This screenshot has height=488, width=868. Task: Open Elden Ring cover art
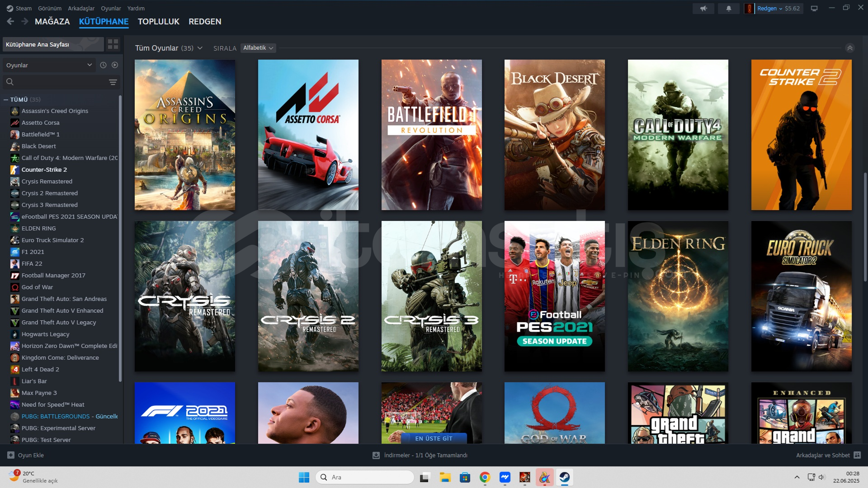[678, 296]
